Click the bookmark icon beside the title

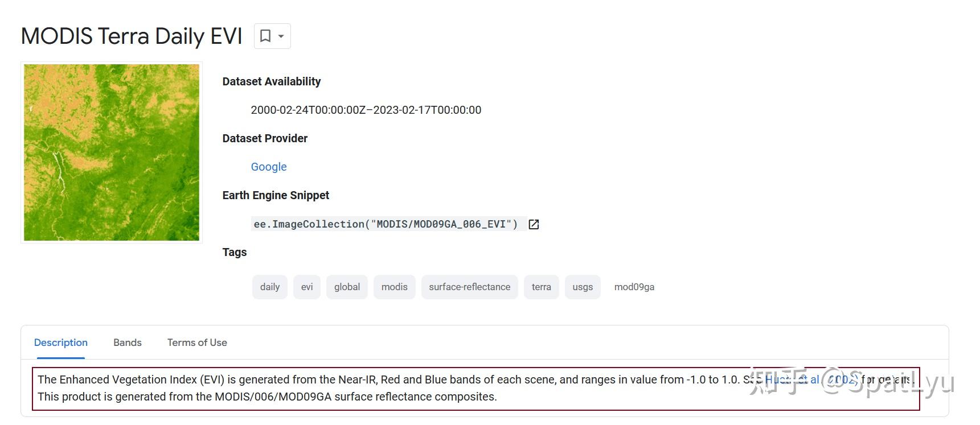click(265, 36)
